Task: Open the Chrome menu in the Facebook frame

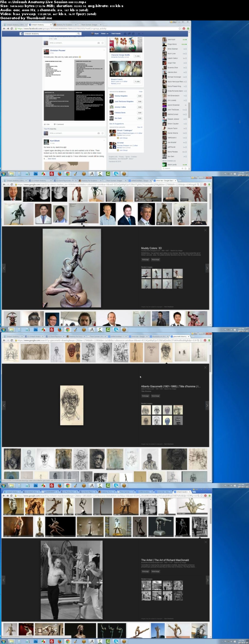Action: [188, 29]
